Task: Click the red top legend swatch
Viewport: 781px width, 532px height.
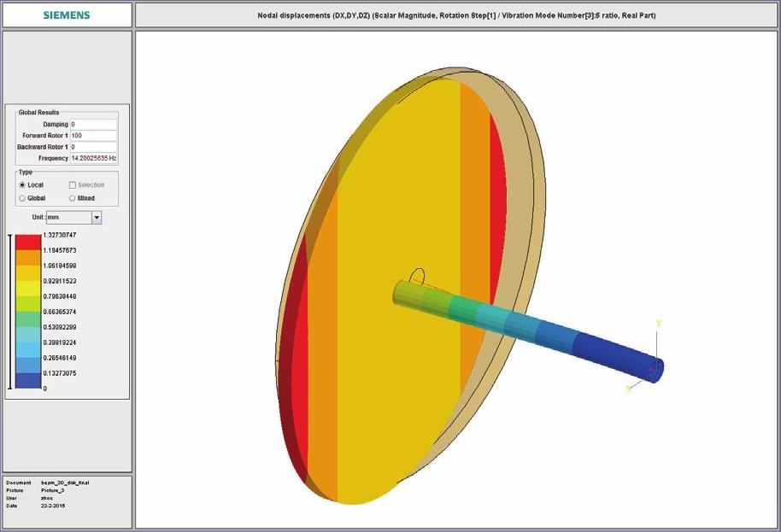Action: pos(28,242)
